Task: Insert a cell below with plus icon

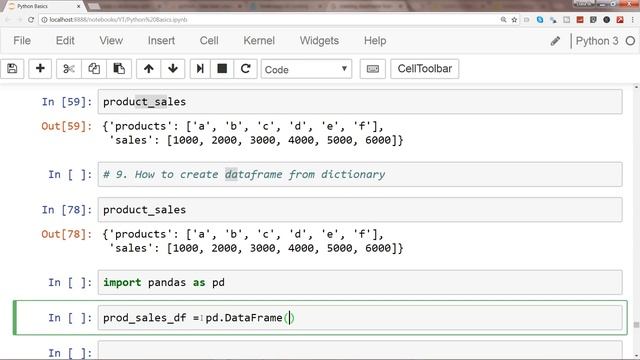Action: tap(40, 69)
